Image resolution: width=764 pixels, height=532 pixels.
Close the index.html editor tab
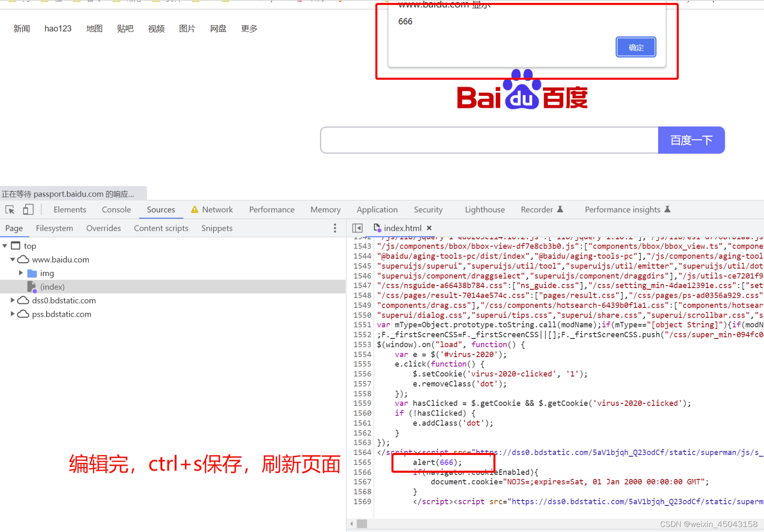[429, 228]
